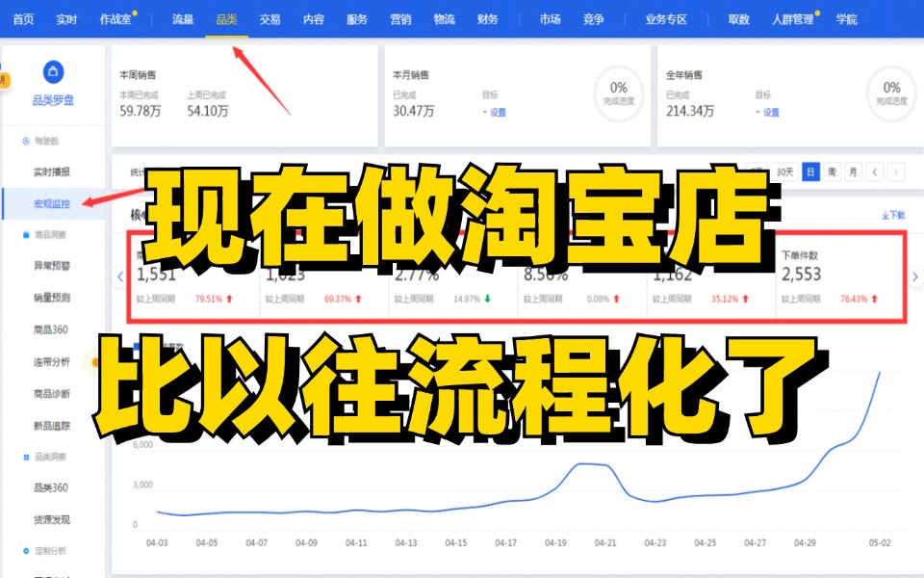Select 周 weekly granularity
The height and width of the screenshot is (578, 924).
832,171
